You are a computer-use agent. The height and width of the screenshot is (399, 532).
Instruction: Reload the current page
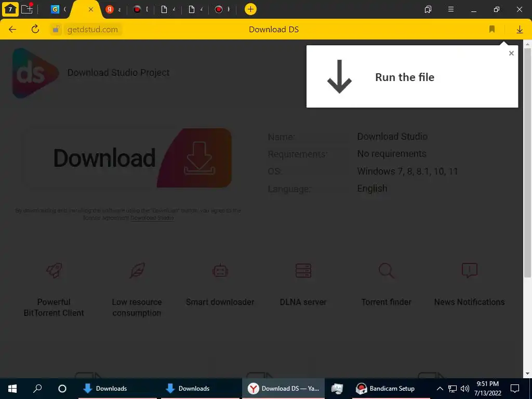[x=35, y=29]
